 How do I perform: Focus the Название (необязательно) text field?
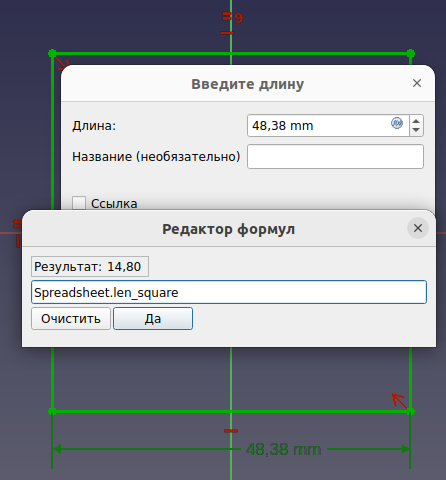(x=335, y=156)
